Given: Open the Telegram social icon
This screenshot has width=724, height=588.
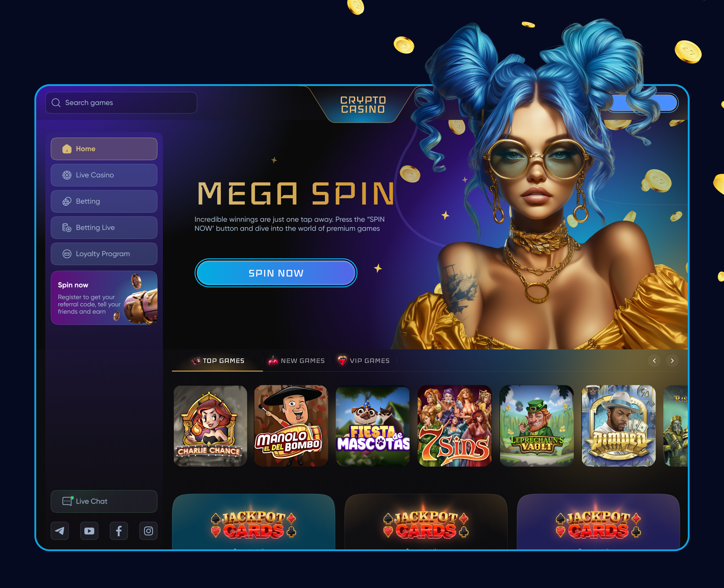Looking at the screenshot, I should pyautogui.click(x=60, y=531).
